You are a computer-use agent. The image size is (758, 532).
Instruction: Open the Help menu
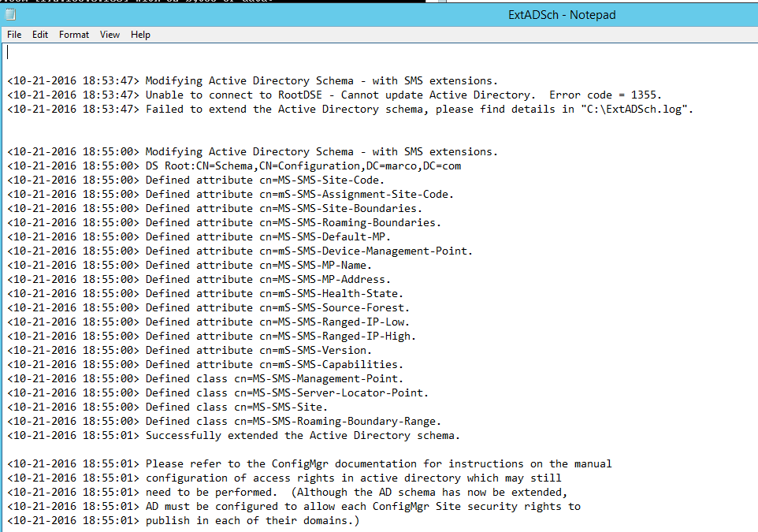[x=140, y=35]
